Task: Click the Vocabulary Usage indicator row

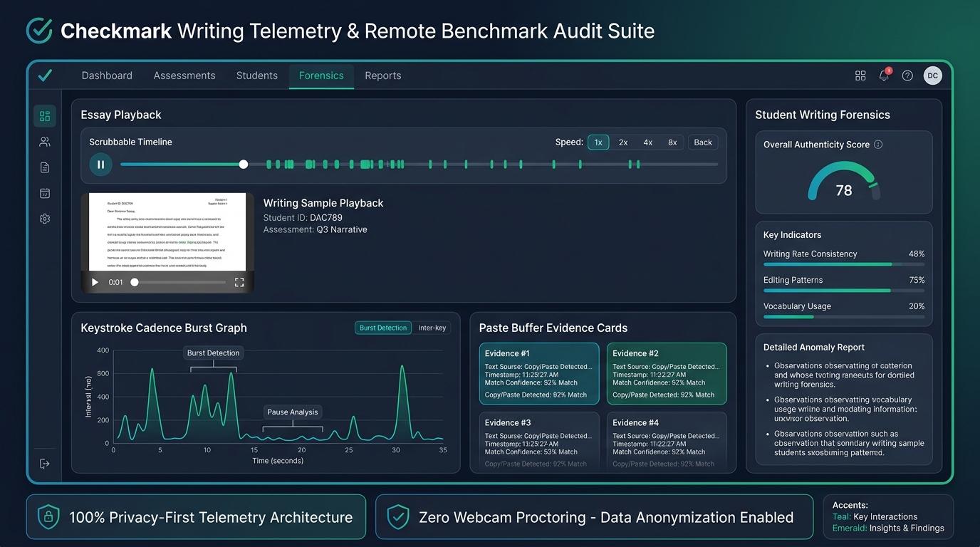Action: [x=844, y=311]
